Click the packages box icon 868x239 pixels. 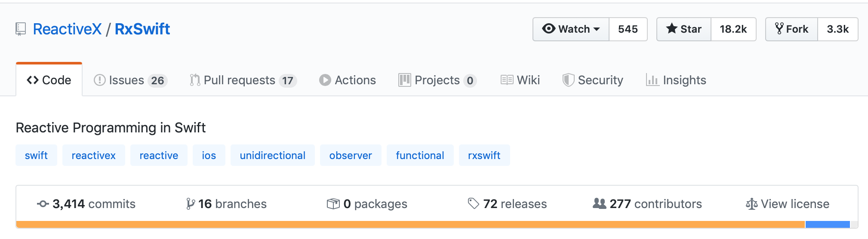[x=333, y=204]
